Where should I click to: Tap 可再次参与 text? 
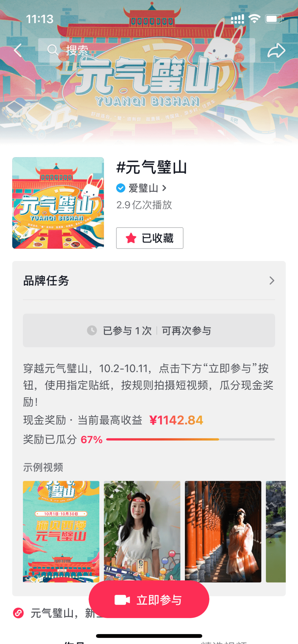(187, 330)
